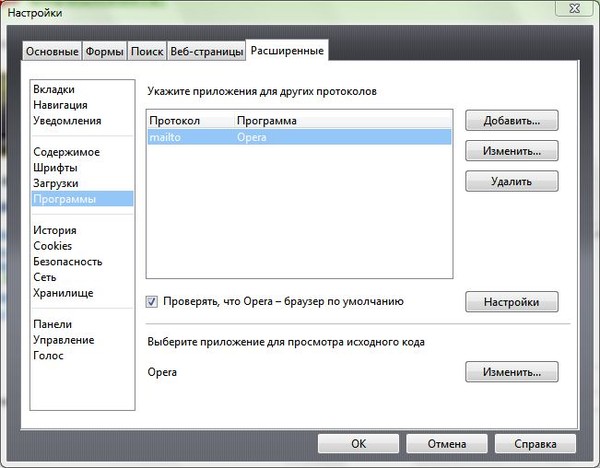The height and width of the screenshot is (468, 600).
Task: Open the Формы tab
Action: pos(104,51)
